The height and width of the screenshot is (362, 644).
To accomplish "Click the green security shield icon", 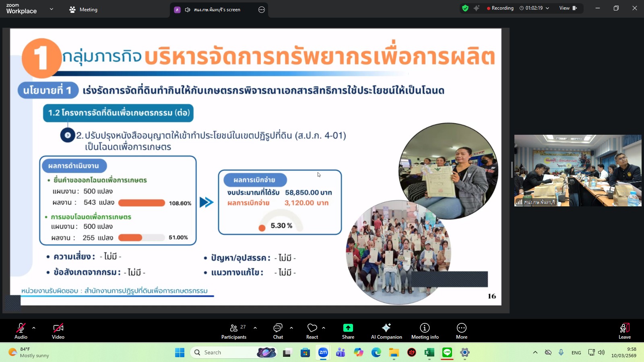I will [466, 8].
